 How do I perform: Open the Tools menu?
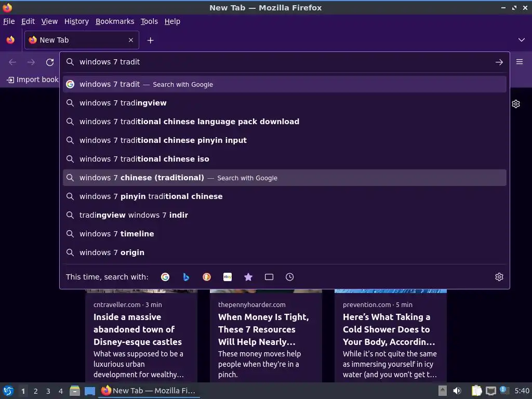click(x=149, y=21)
